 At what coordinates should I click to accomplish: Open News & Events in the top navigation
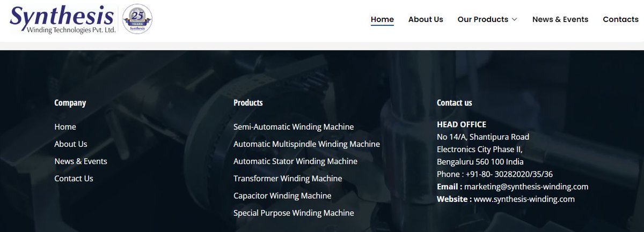pos(560,19)
